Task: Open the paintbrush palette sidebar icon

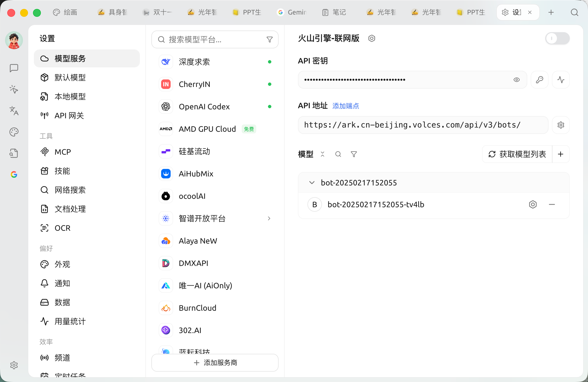Action: [x=14, y=132]
